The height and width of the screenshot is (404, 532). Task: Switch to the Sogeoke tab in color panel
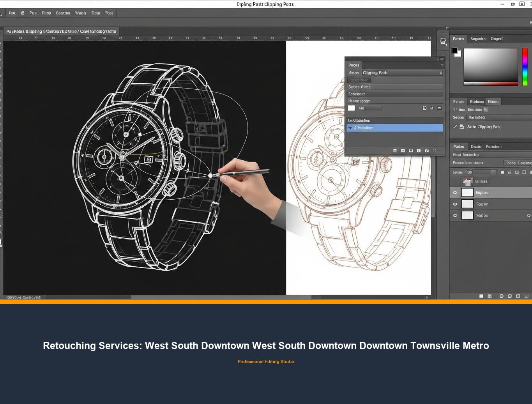[478, 39]
